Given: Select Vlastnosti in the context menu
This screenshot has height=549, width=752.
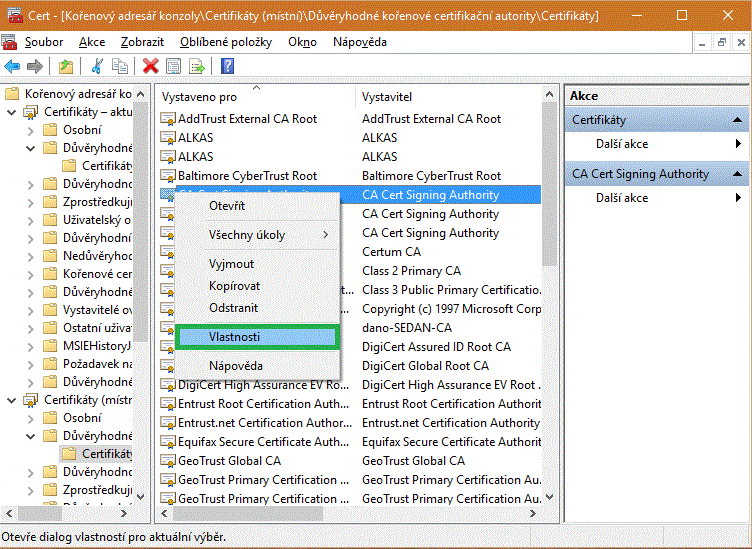Looking at the screenshot, I should (x=258, y=337).
